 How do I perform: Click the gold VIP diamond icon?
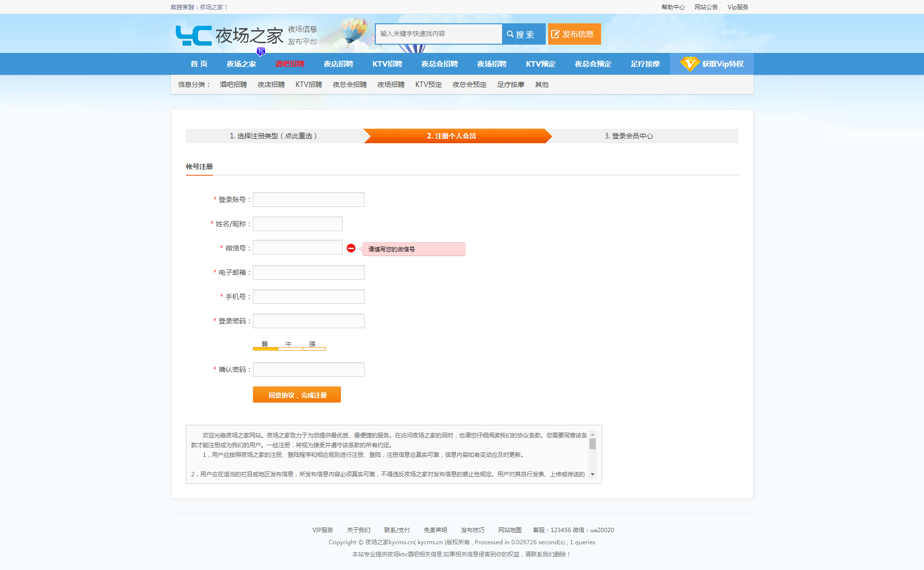(x=689, y=64)
